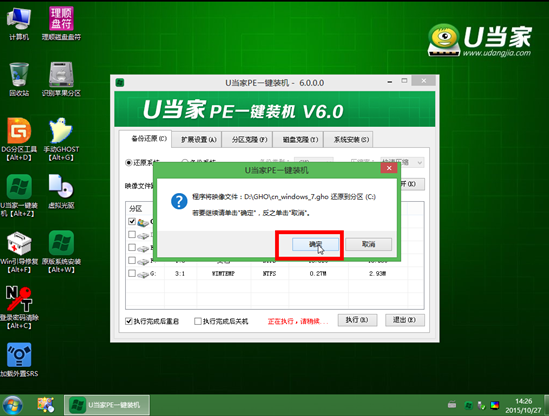549x416 pixels.
Task: Open the 回收站 recycle bin icon
Action: click(x=19, y=79)
